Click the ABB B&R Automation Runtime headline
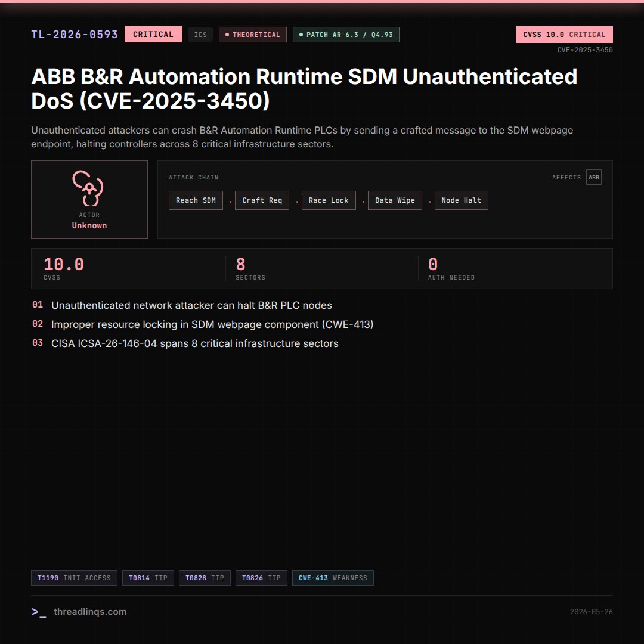 [x=304, y=88]
